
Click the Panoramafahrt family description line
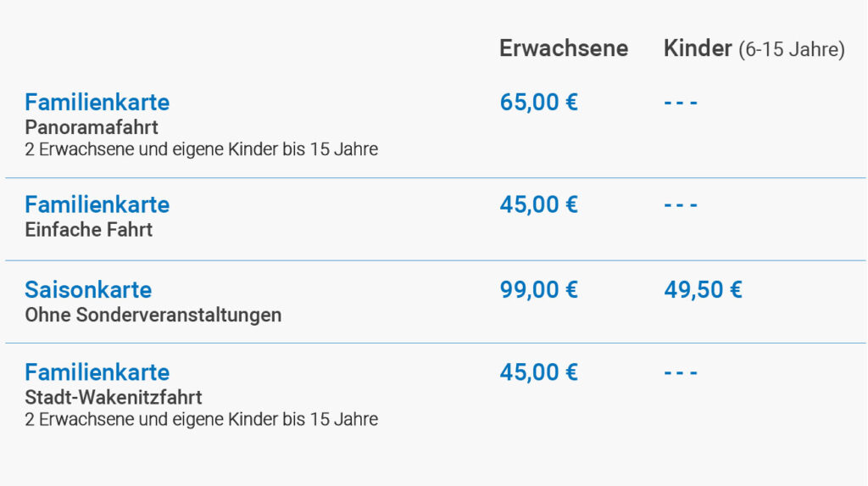pyautogui.click(x=202, y=149)
